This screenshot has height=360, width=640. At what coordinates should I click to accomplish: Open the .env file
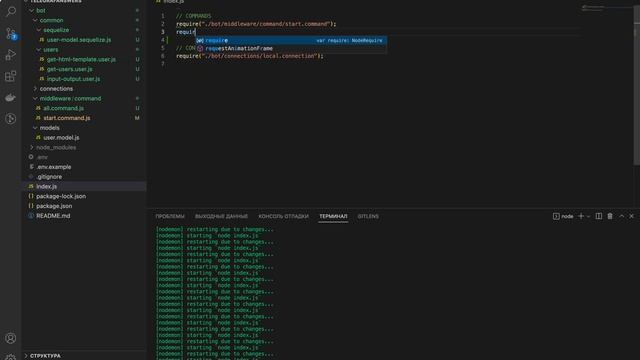[x=42, y=157]
